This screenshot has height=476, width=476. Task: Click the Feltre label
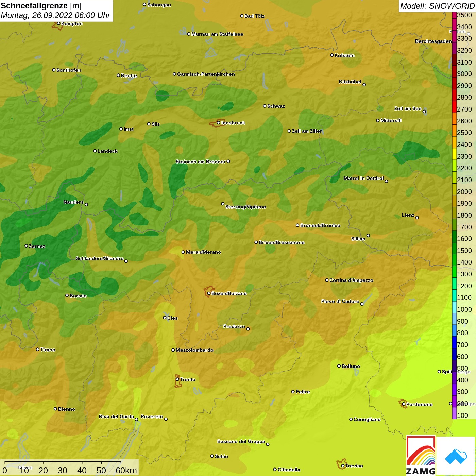pyautogui.click(x=303, y=392)
